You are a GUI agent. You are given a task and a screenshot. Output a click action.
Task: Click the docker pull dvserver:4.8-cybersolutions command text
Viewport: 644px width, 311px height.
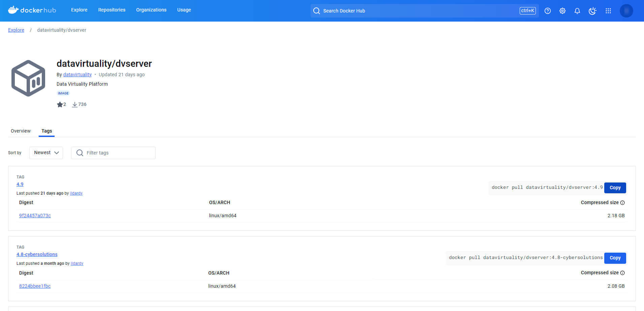pyautogui.click(x=526, y=257)
